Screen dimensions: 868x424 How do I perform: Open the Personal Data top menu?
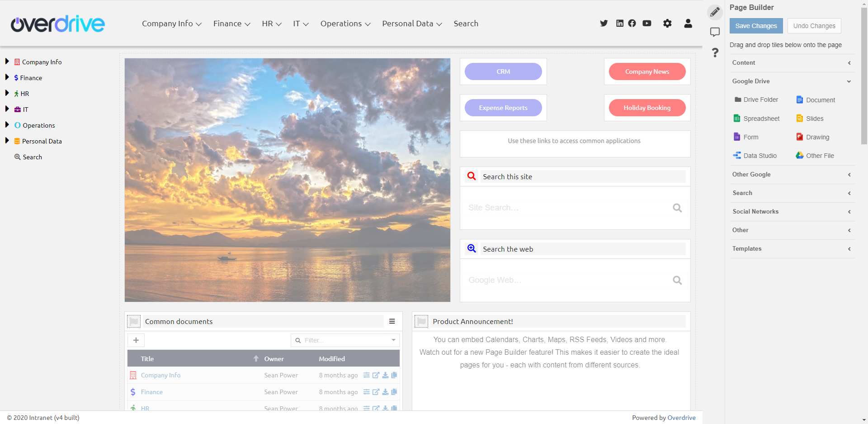pos(412,24)
